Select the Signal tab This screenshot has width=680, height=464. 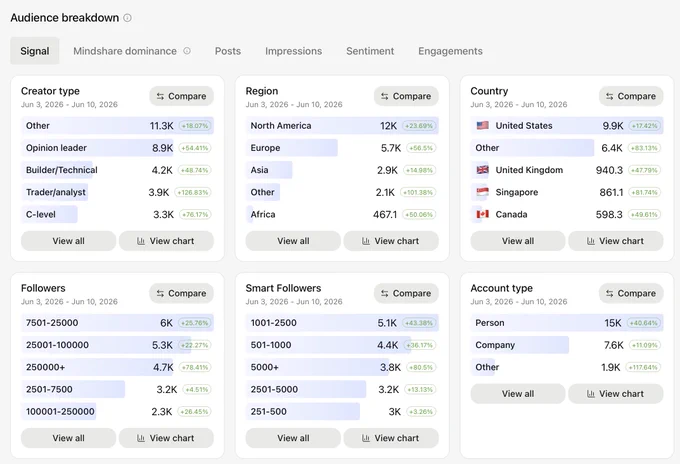click(35, 51)
